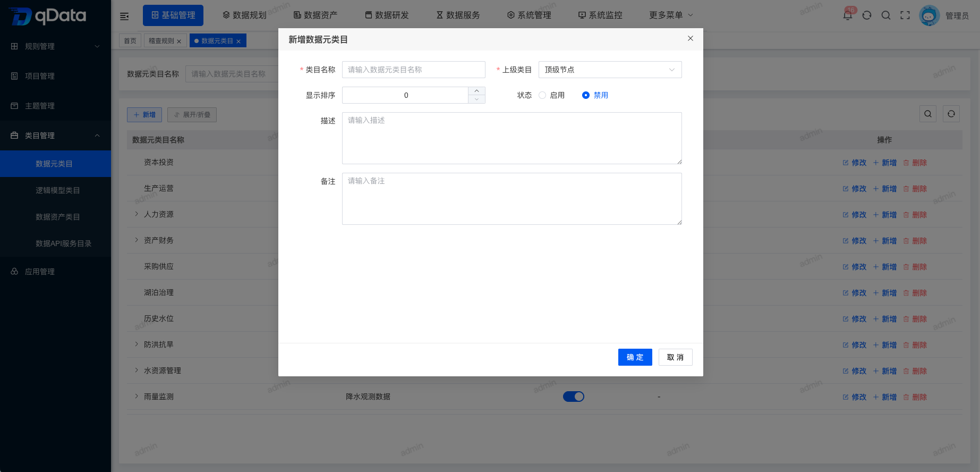Close the 新增数据元类目 dialog
This screenshot has height=472, width=980.
[691, 38]
